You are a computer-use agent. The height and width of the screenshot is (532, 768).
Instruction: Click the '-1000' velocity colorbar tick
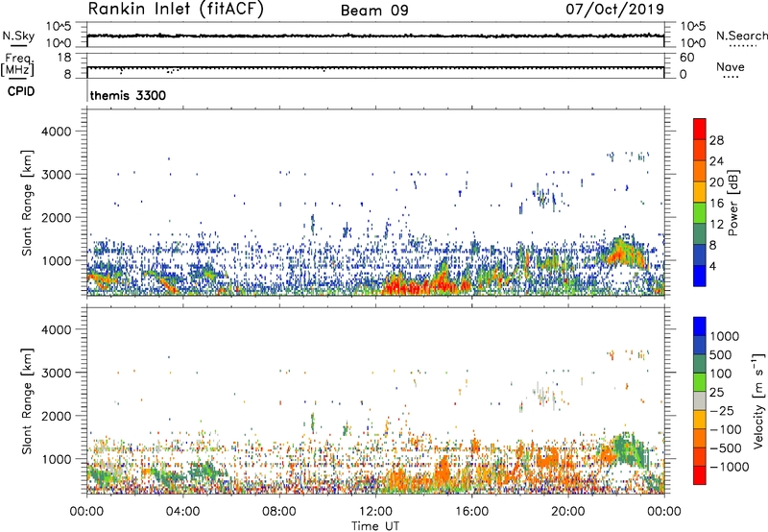(x=730, y=467)
